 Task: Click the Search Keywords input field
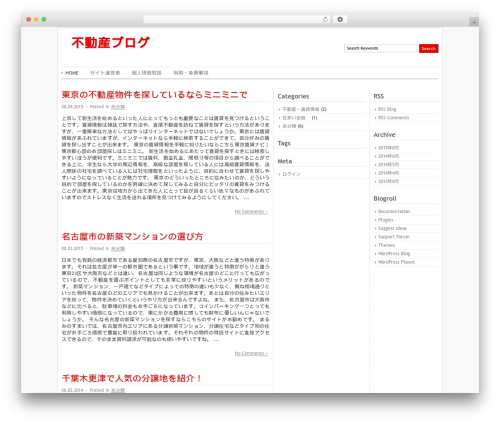click(380, 48)
